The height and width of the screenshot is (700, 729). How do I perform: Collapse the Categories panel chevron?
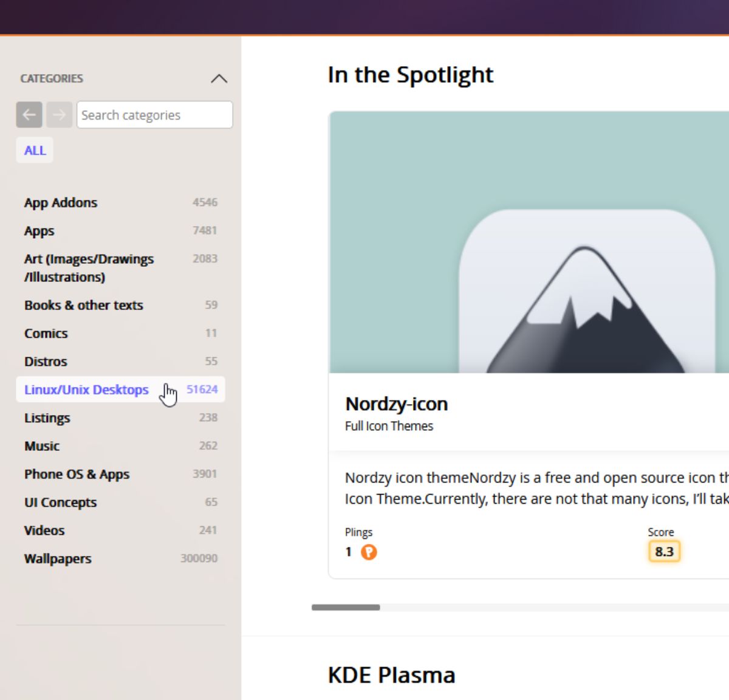219,78
